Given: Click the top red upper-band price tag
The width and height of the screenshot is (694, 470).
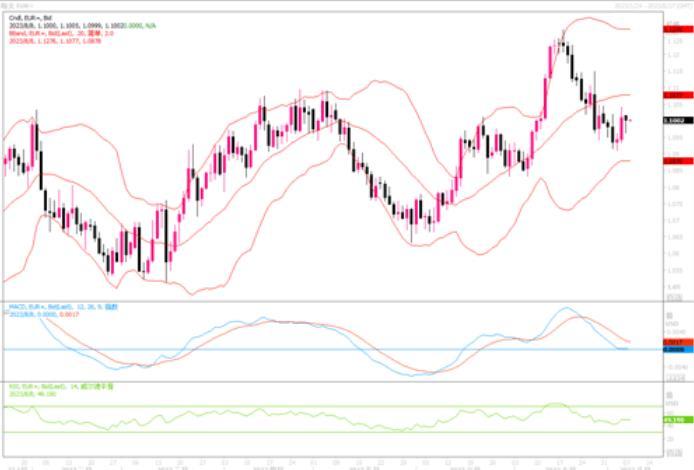Looking at the screenshot, I should [673, 30].
